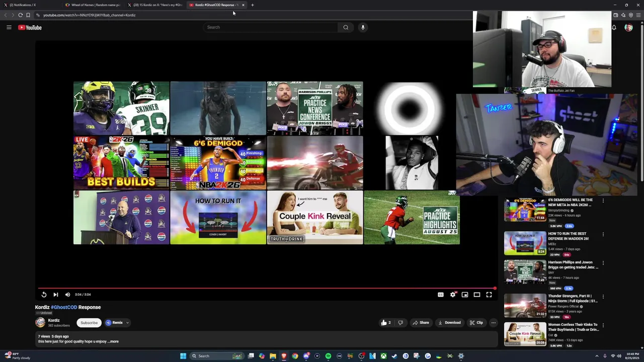Click the Windows taskbar Search box
This screenshot has width=644, height=362.
coord(216,356)
